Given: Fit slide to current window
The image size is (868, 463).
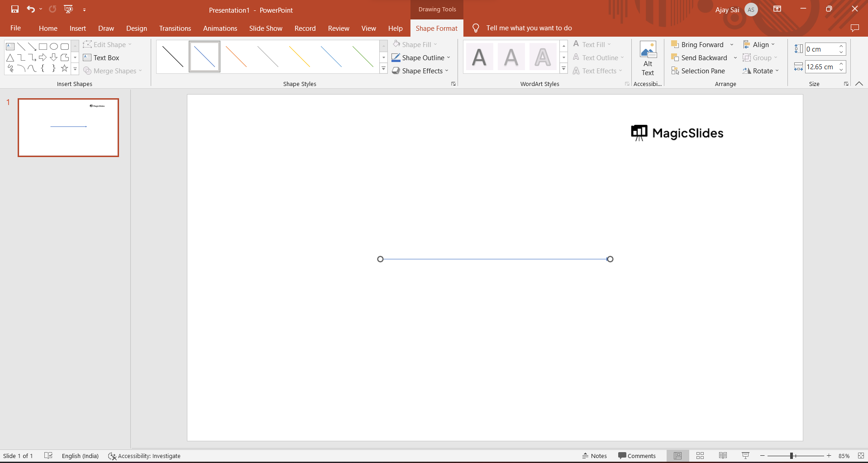Looking at the screenshot, I should tap(861, 456).
